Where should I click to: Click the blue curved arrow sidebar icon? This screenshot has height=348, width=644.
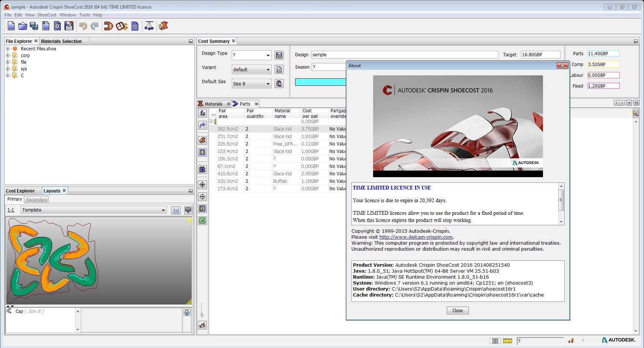point(202,125)
